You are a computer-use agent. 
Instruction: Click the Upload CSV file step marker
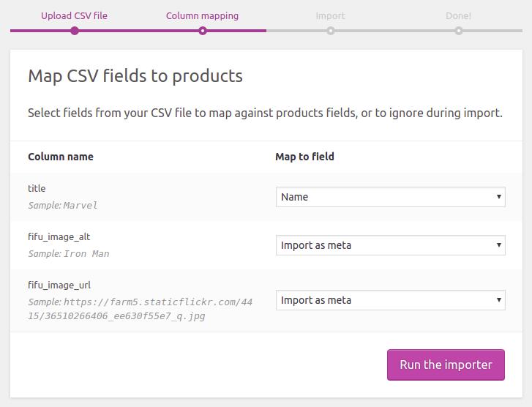75,31
